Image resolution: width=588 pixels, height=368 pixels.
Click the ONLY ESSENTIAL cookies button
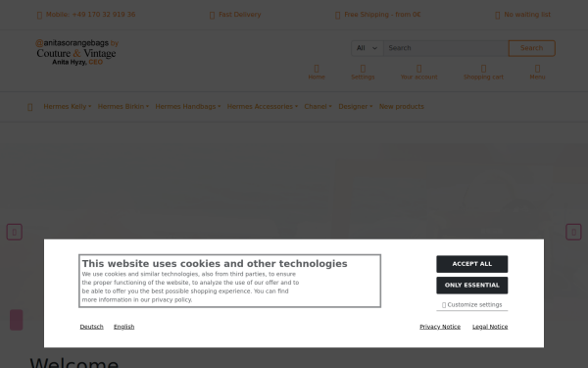pos(471,286)
